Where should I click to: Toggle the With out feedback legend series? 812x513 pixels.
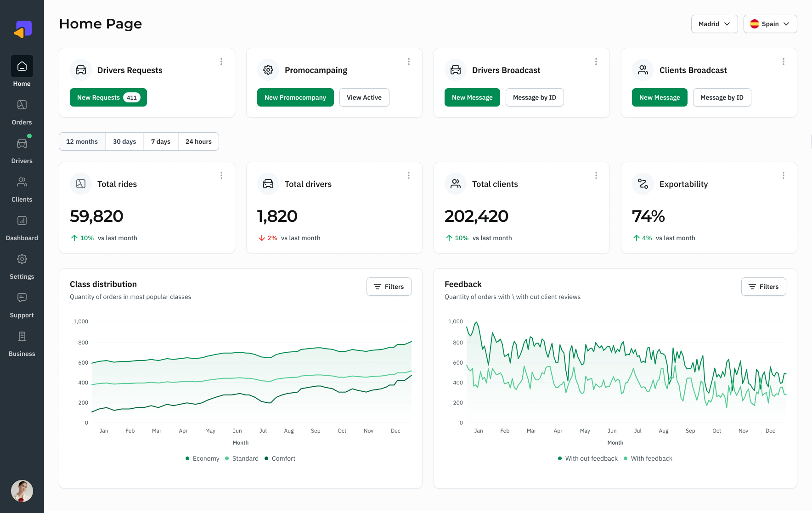[587, 458]
